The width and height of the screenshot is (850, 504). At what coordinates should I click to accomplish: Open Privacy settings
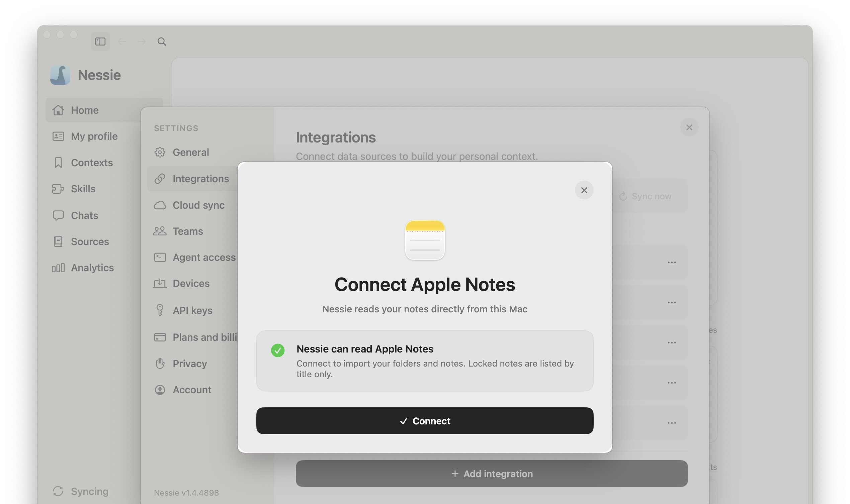pos(180,364)
